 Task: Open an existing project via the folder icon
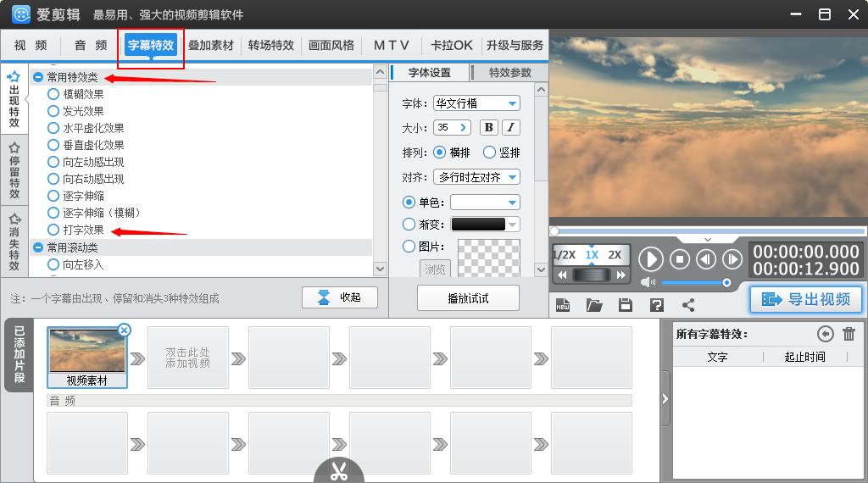coord(594,305)
